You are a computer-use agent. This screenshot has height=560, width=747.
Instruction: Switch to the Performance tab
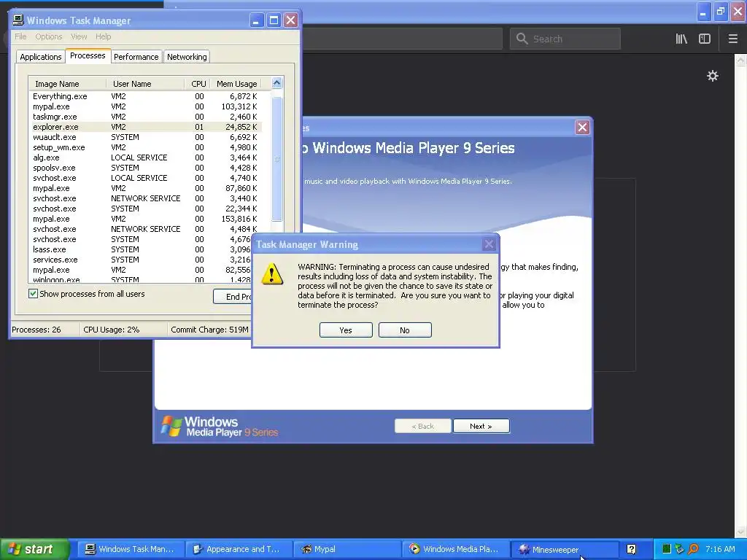(x=136, y=57)
